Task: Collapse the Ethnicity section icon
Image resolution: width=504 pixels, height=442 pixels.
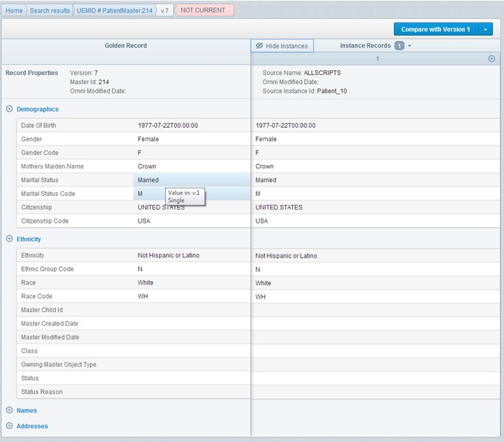Action: pos(10,239)
